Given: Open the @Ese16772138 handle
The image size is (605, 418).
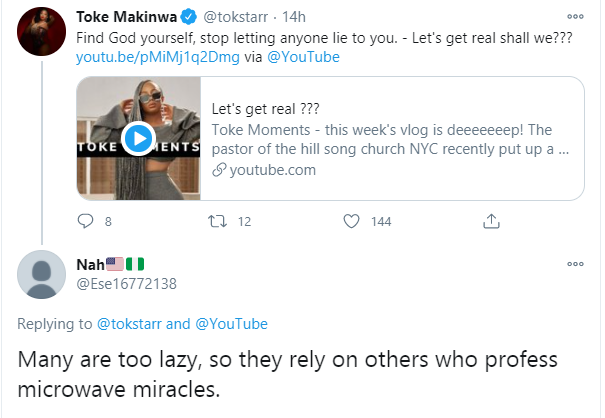Looking at the screenshot, I should (x=127, y=284).
